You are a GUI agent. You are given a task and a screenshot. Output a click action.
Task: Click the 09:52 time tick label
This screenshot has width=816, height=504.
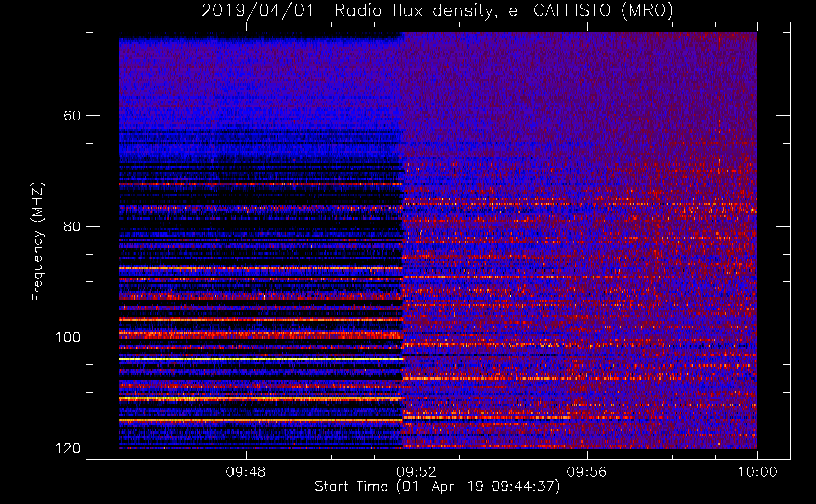416,472
